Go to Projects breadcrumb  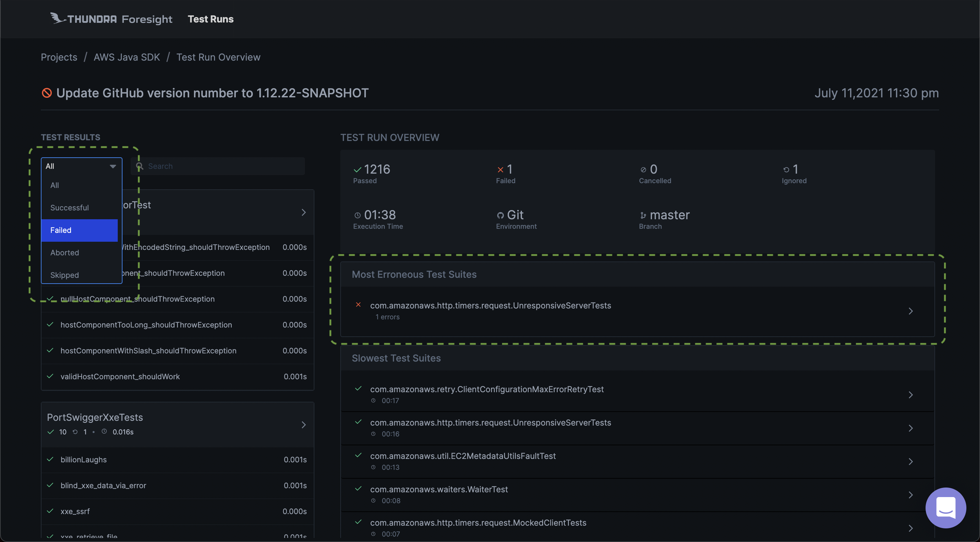pos(59,57)
